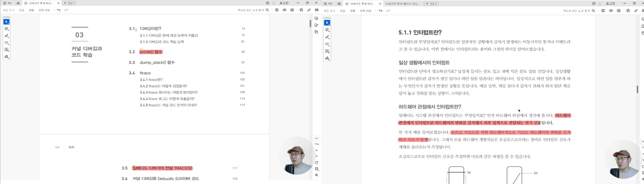Choose the text box tool in right window

327,51
